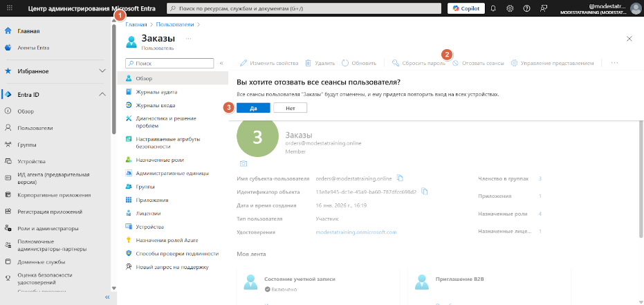Open Корпоративные приложения in sidebar

[55, 195]
